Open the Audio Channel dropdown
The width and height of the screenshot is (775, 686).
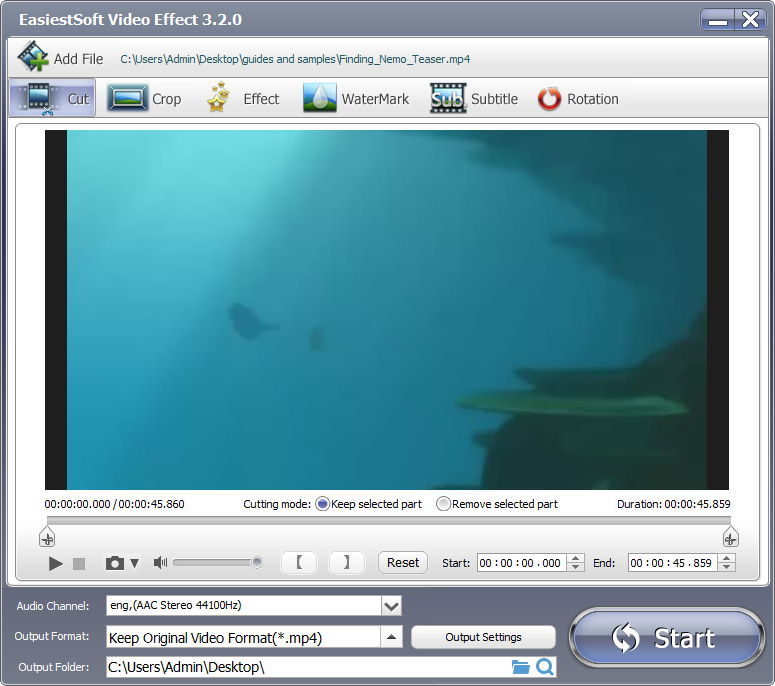[391, 606]
